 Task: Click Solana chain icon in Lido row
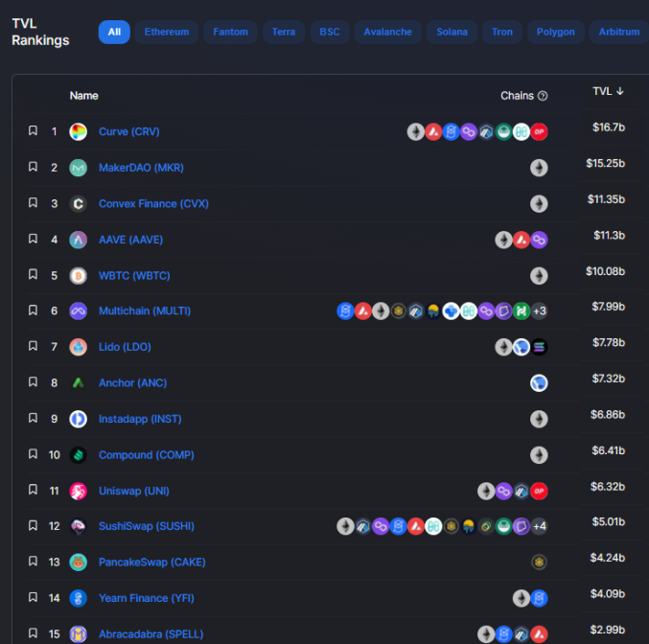[539, 347]
